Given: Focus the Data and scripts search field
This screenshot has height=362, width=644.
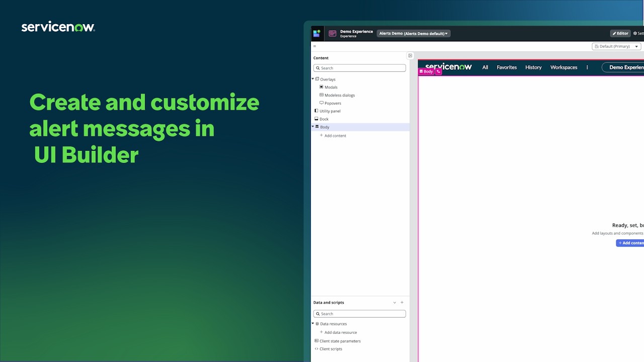Looking at the screenshot, I should (360, 314).
